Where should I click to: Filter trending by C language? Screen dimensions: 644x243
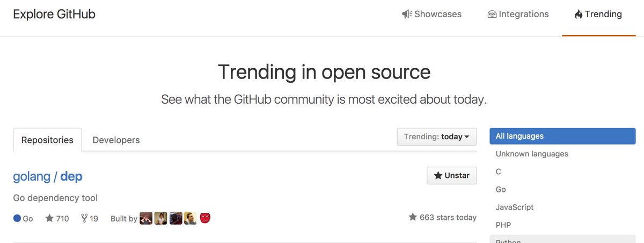click(499, 171)
